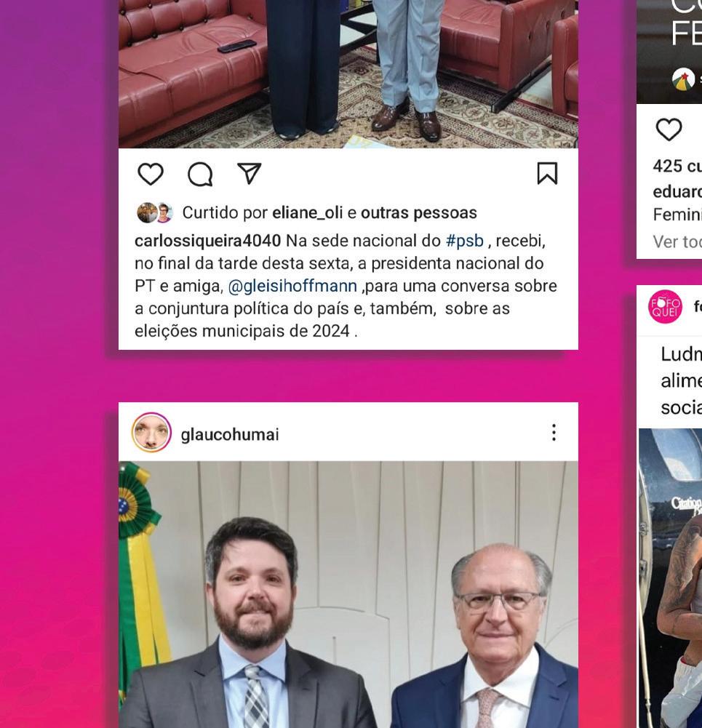The height and width of the screenshot is (728, 702).
Task: Like the carlossiqueira4040 post with heart icon
Action: click(x=151, y=174)
